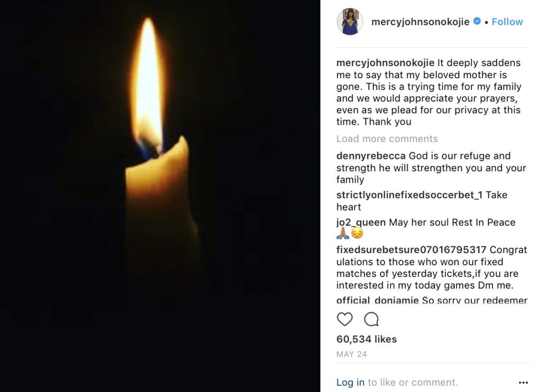541x392 pixels.
Task: Select the praying hands emoji in comment
Action: (x=342, y=234)
